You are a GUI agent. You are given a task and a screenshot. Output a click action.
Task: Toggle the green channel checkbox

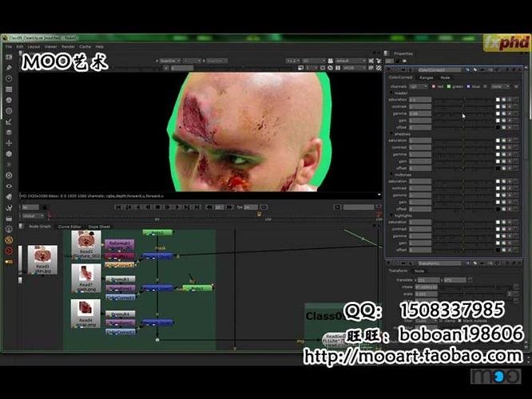pos(448,86)
